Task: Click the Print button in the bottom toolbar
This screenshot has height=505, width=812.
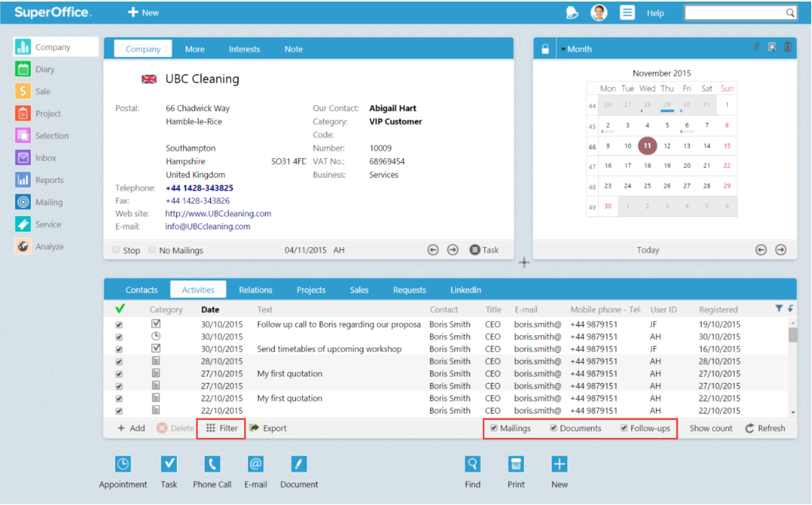Action: [x=516, y=472]
